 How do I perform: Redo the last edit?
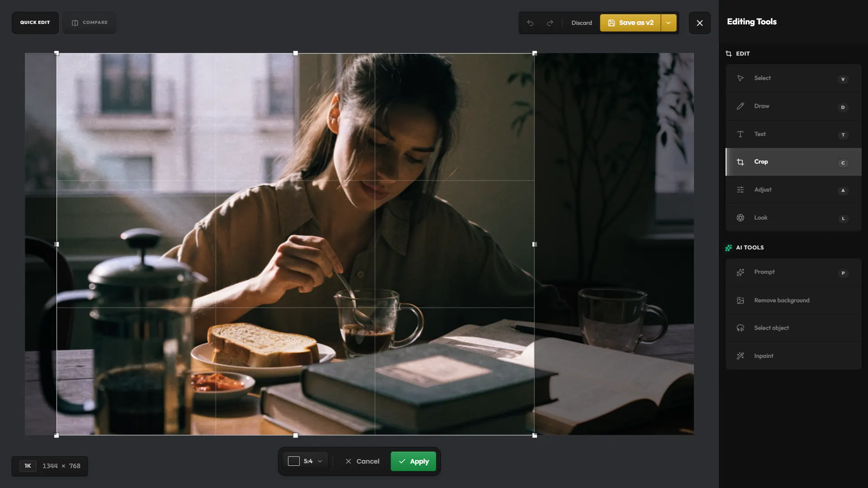click(550, 23)
